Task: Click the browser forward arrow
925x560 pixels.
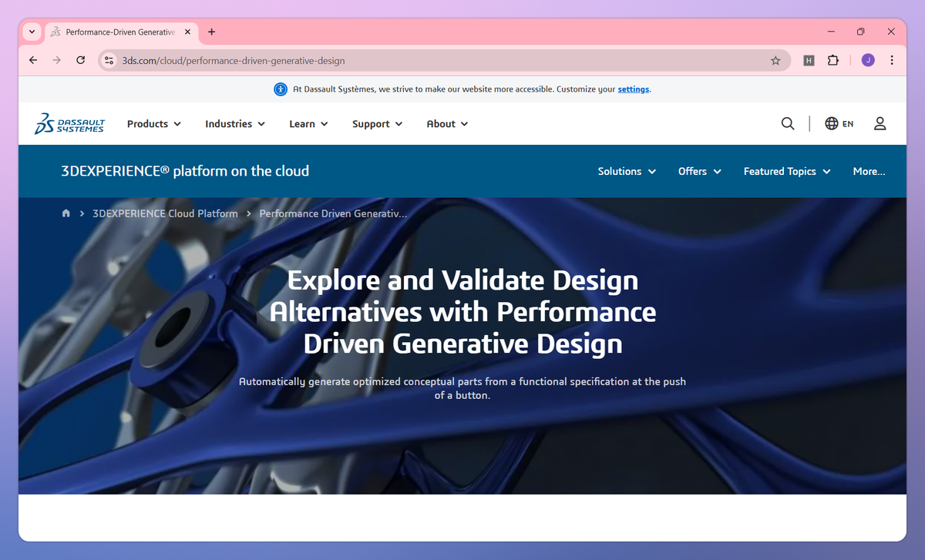Action: (56, 60)
